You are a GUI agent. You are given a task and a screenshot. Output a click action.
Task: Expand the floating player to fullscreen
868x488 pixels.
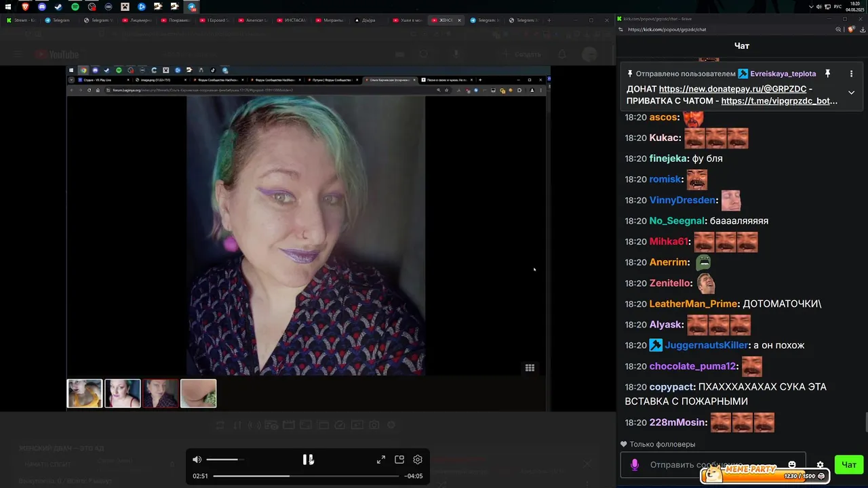coord(381,460)
